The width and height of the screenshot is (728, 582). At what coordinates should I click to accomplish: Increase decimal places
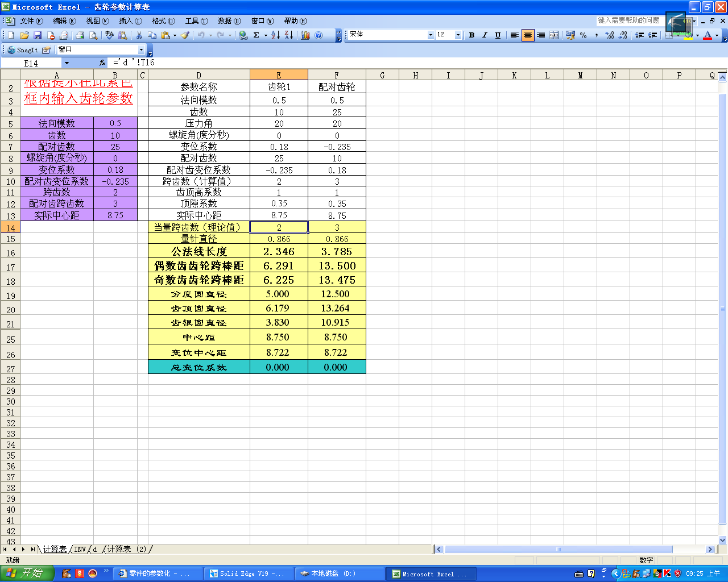(610, 35)
